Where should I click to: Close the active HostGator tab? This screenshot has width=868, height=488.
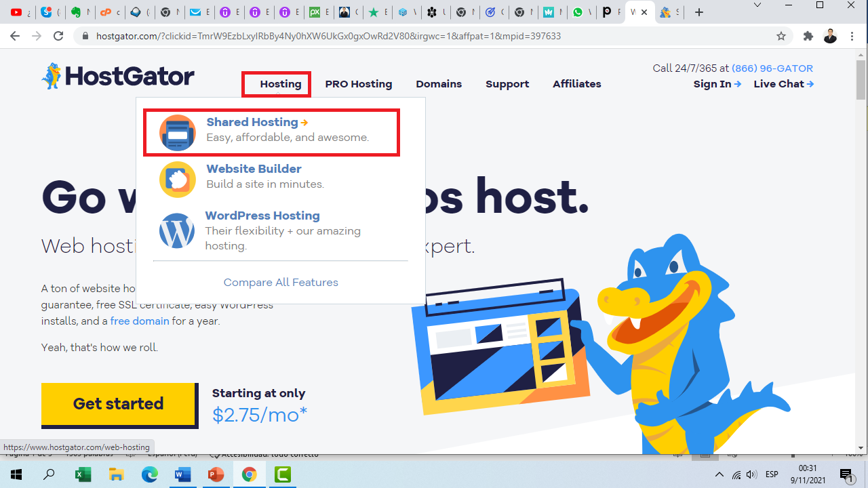click(x=644, y=12)
